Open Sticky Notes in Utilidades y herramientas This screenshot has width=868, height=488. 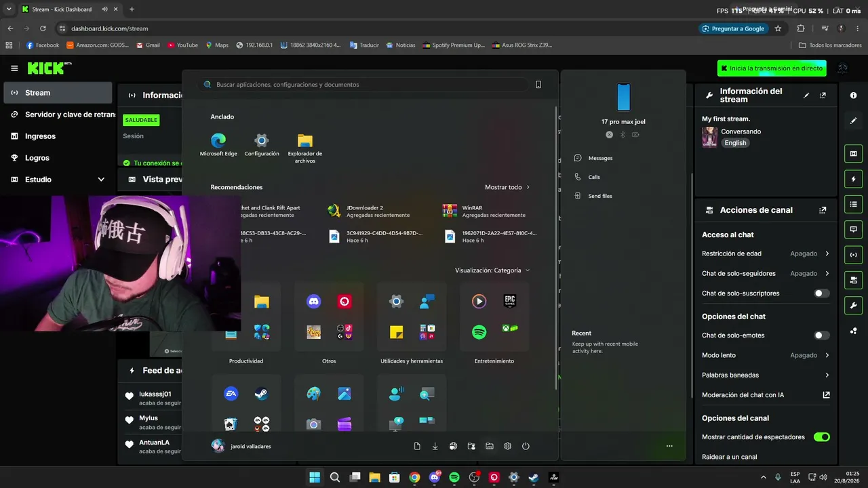(x=397, y=332)
